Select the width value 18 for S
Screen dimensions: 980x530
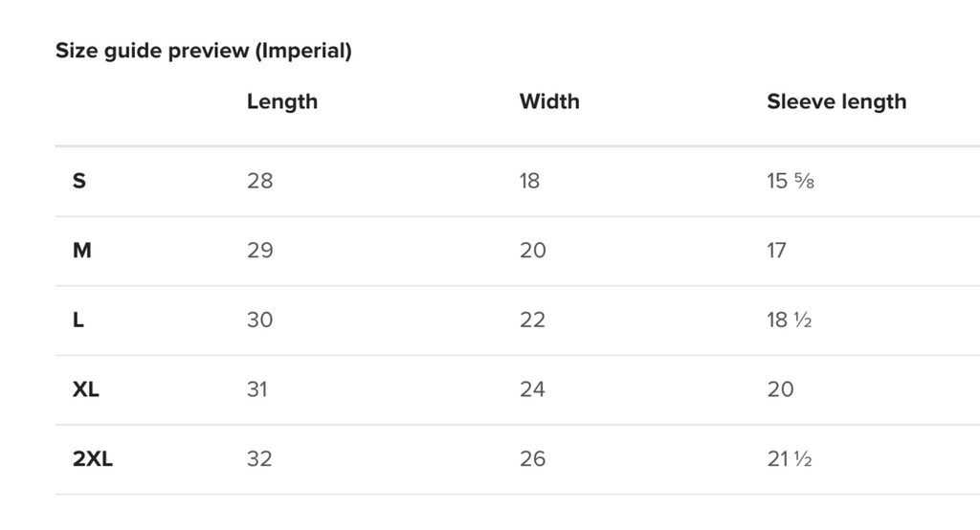point(529,181)
